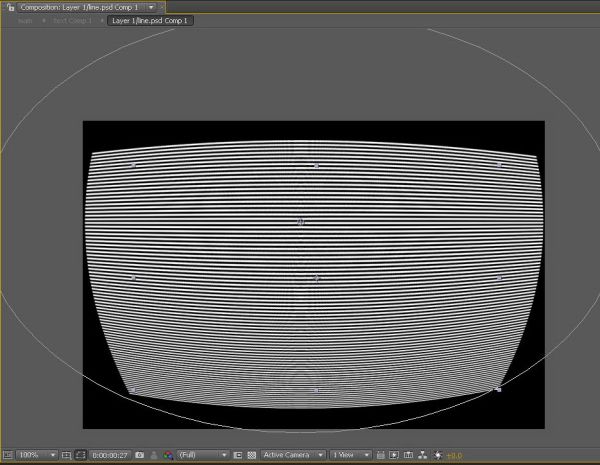
Task: Select the left-middle layer transform handle
Action: click(134, 278)
